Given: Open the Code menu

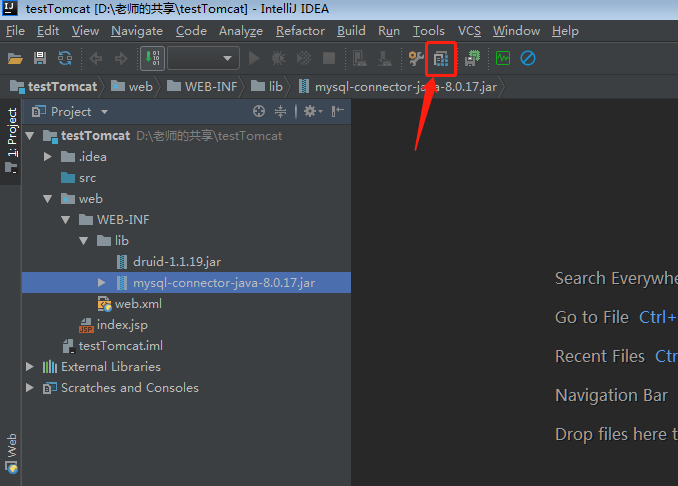Looking at the screenshot, I should coord(191,31).
